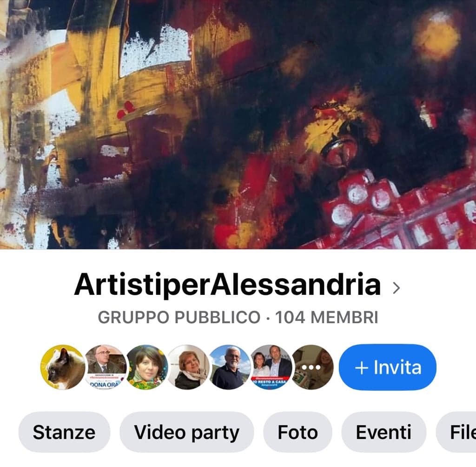Show more members via three-dots avatar
The image size is (476, 467).
pyautogui.click(x=312, y=367)
